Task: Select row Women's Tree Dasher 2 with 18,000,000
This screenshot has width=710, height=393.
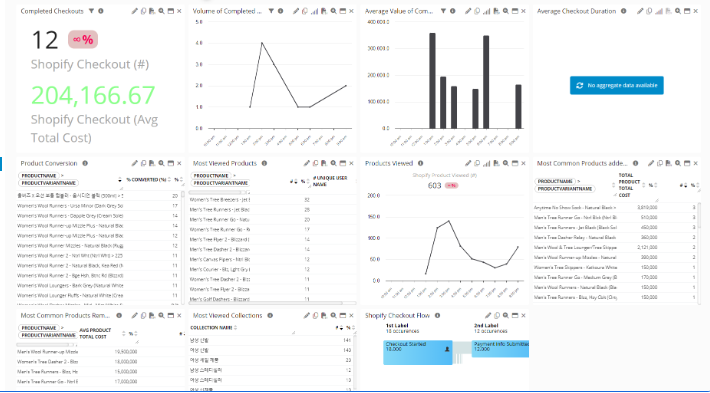Action: coord(98,362)
